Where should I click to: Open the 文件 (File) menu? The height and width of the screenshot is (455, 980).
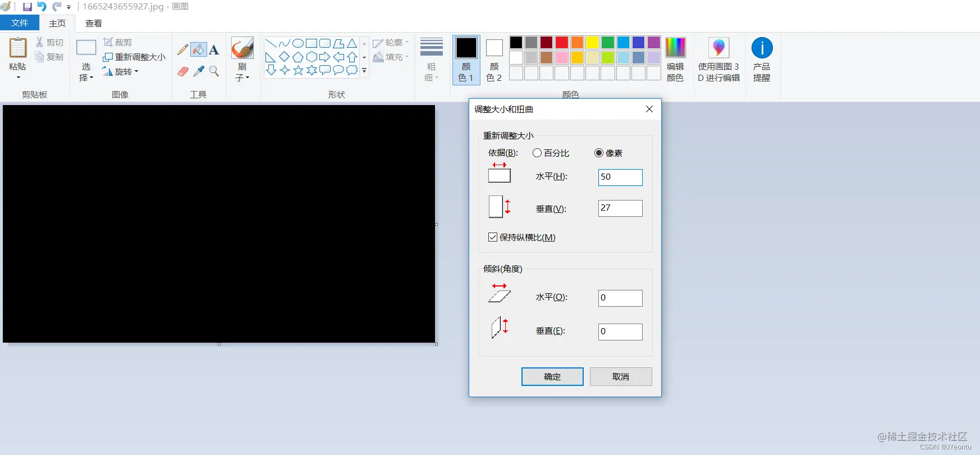coord(20,23)
